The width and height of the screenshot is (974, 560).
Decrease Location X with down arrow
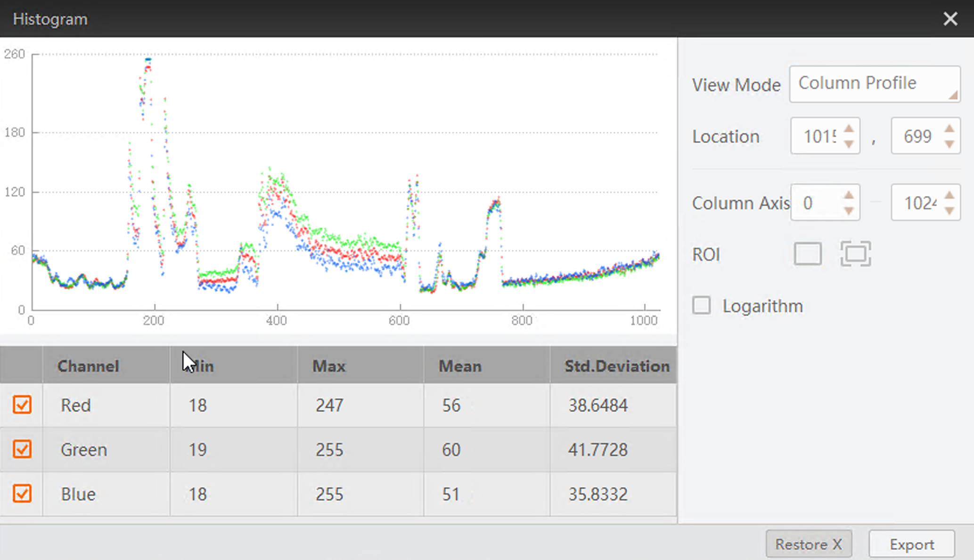(849, 144)
